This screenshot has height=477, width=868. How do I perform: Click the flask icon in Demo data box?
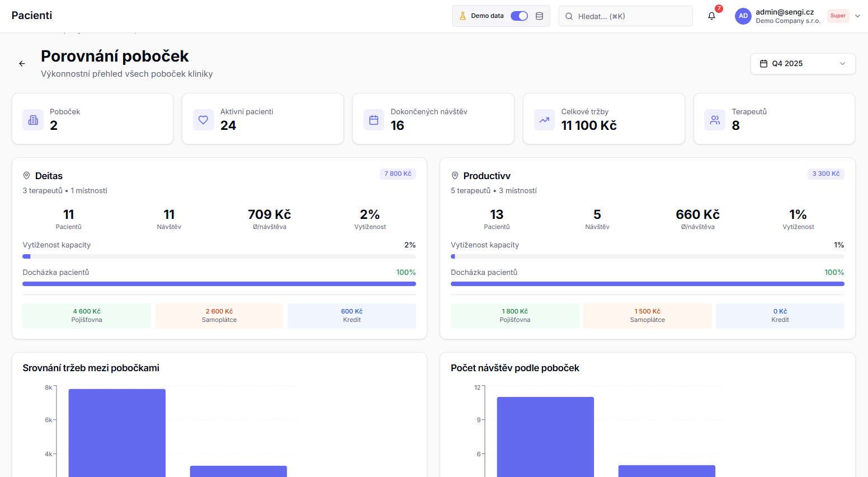(x=463, y=16)
